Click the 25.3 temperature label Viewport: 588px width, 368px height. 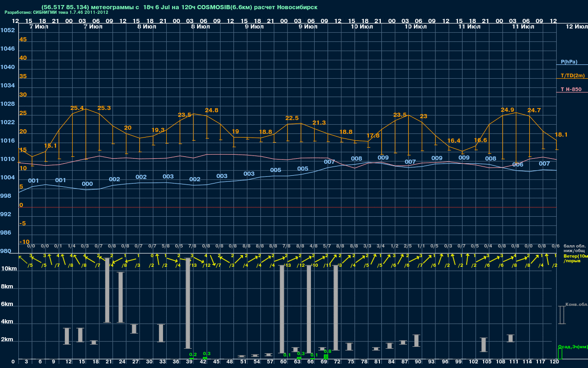(x=104, y=108)
